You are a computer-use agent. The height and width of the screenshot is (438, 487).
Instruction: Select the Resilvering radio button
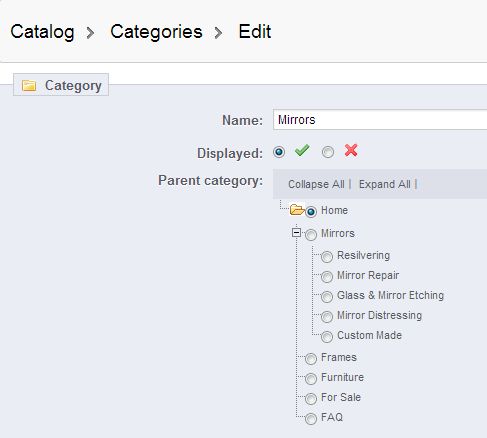click(x=327, y=257)
